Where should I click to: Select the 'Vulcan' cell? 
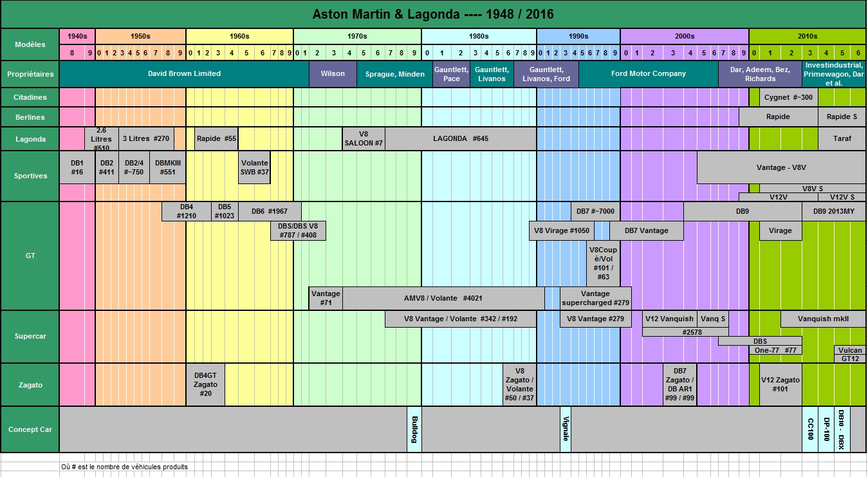point(850,350)
